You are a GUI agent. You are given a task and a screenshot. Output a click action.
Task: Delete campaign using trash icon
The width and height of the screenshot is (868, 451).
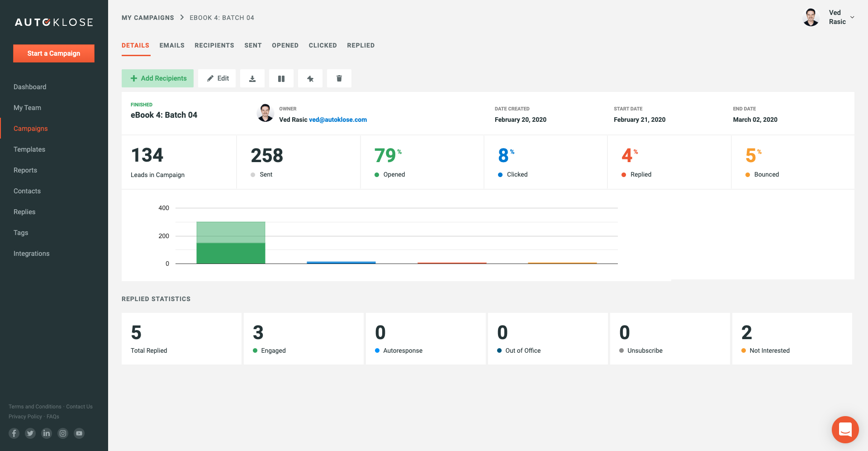coord(339,78)
